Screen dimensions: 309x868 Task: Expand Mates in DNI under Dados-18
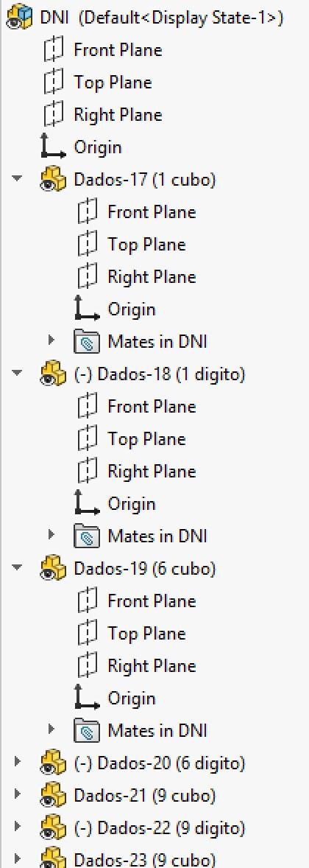tap(51, 535)
